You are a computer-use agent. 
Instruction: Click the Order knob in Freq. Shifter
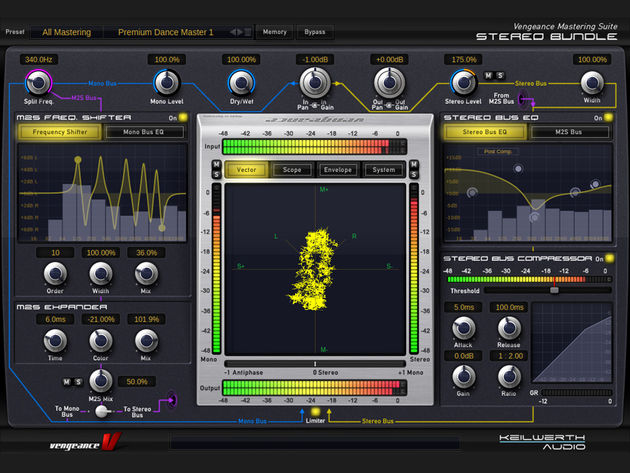pos(55,274)
